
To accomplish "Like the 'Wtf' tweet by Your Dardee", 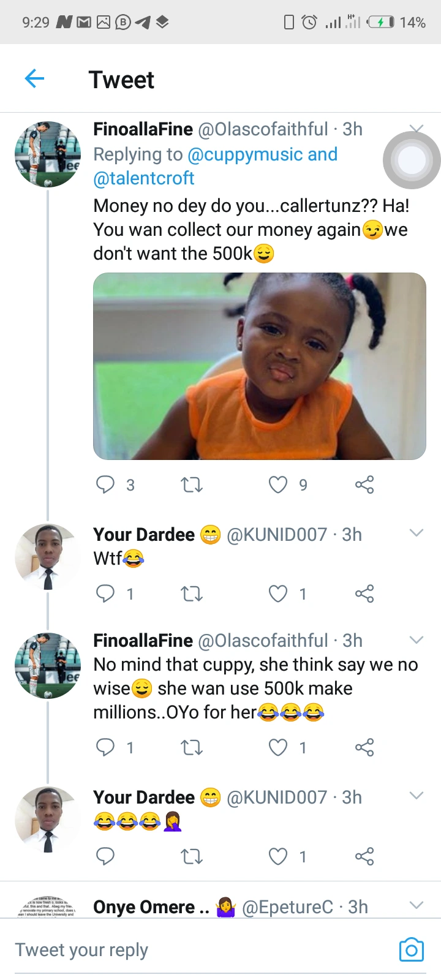I will [x=278, y=594].
